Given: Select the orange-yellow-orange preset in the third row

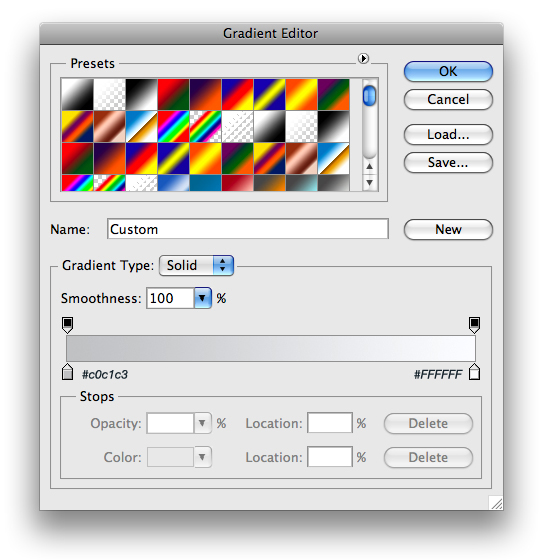Looking at the screenshot, I should click(205, 159).
